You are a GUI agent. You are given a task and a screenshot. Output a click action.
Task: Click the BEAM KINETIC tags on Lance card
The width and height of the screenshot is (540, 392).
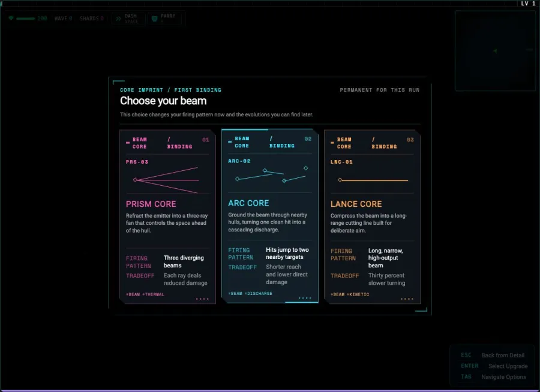(x=350, y=294)
